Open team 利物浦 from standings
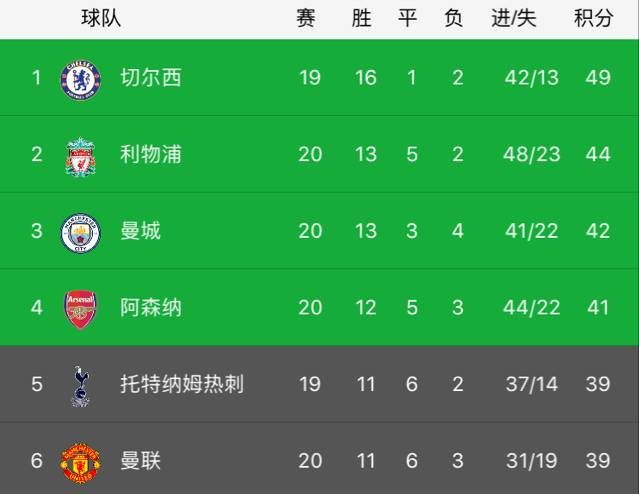The width and height of the screenshot is (639, 494). pyautogui.click(x=151, y=154)
